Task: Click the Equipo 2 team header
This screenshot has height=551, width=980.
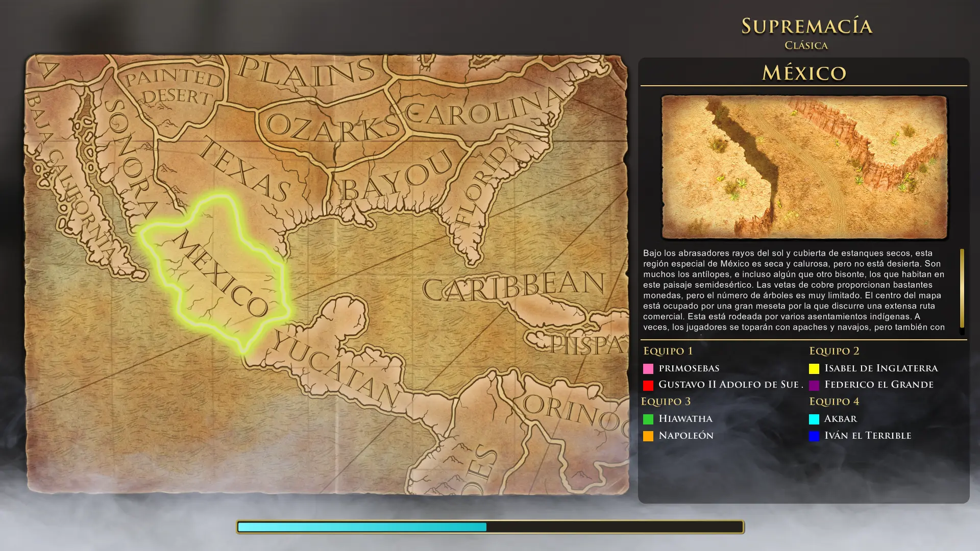Action: click(834, 351)
